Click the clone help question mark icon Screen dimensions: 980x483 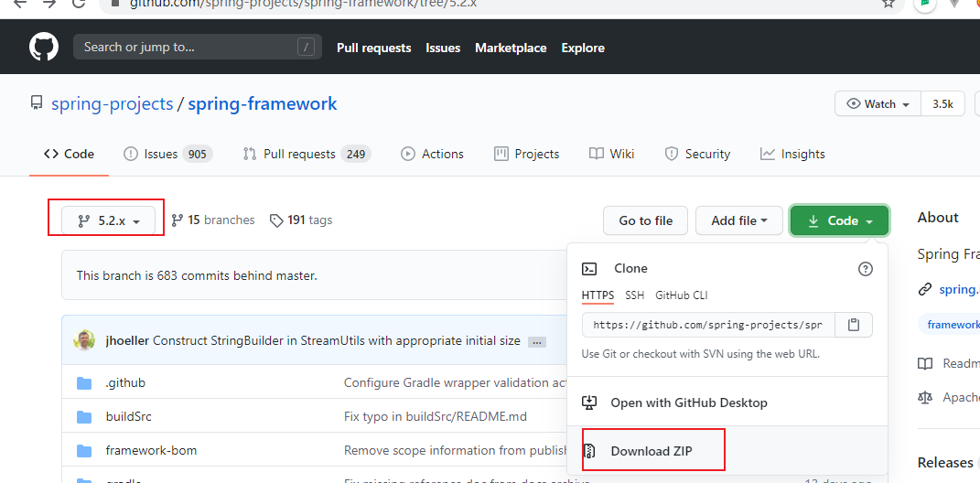click(865, 269)
